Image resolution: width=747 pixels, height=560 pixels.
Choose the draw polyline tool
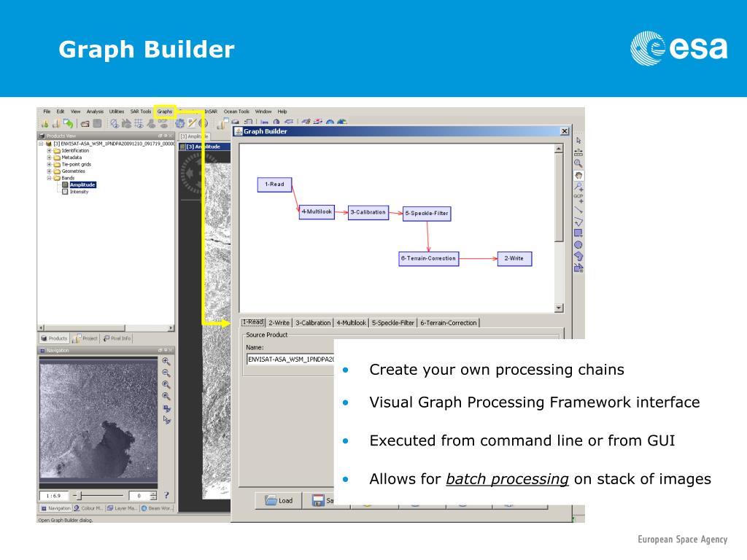[578, 222]
